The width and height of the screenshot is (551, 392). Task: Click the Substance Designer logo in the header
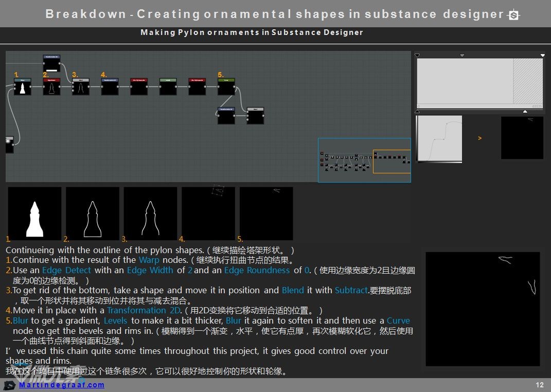pyautogui.click(x=514, y=15)
